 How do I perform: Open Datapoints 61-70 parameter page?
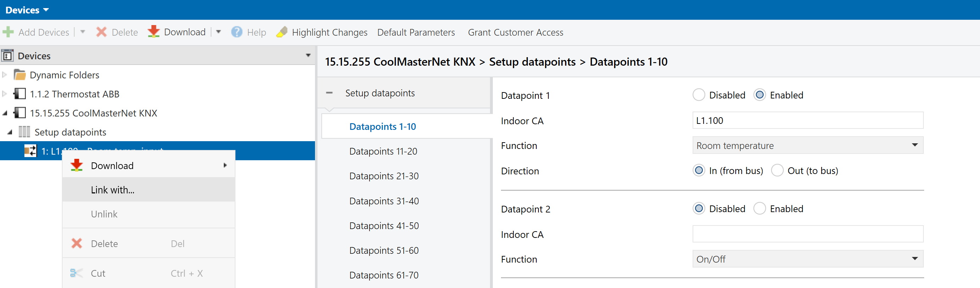[x=384, y=275]
